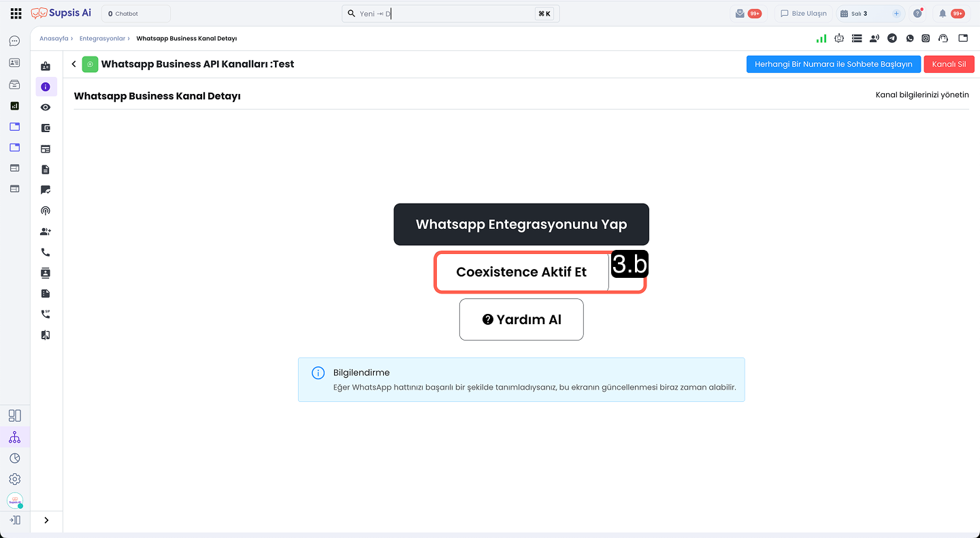The height and width of the screenshot is (538, 980).
Task: Expand the channel sidebar with chevron arrow
Action: 46,520
